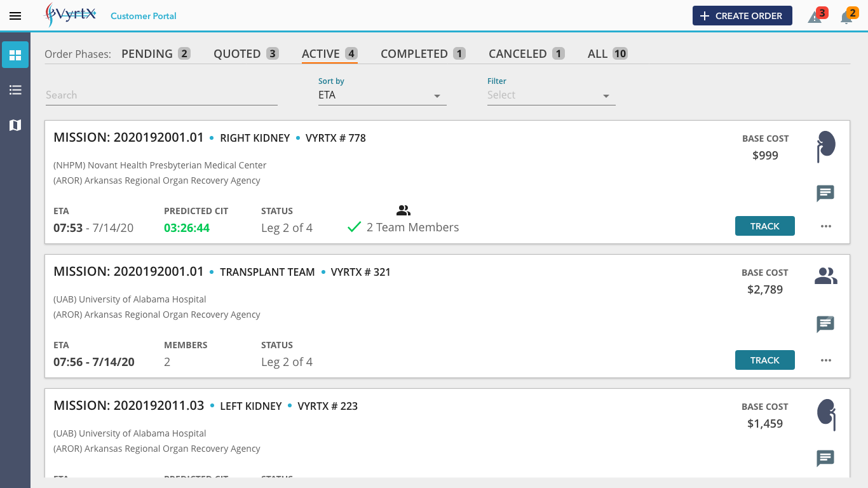Click the VyrtX logo
Viewport: 868px width, 488px height.
coord(71,15)
